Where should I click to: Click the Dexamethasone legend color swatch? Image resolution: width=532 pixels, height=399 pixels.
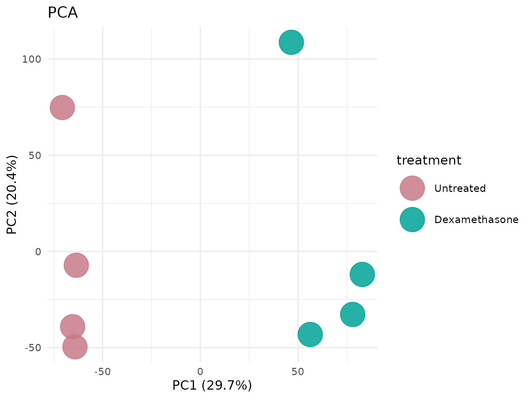tap(412, 219)
